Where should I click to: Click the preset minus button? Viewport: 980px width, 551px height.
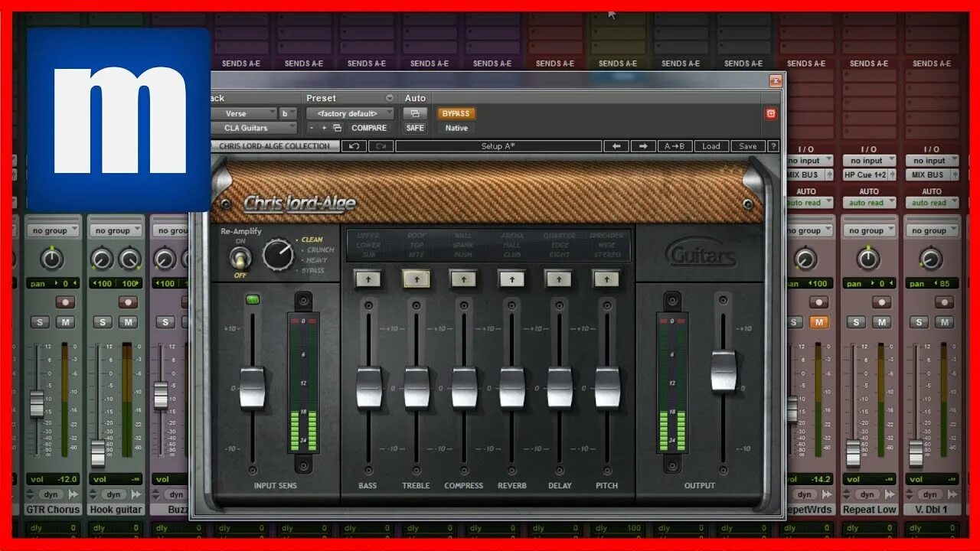pyautogui.click(x=312, y=128)
